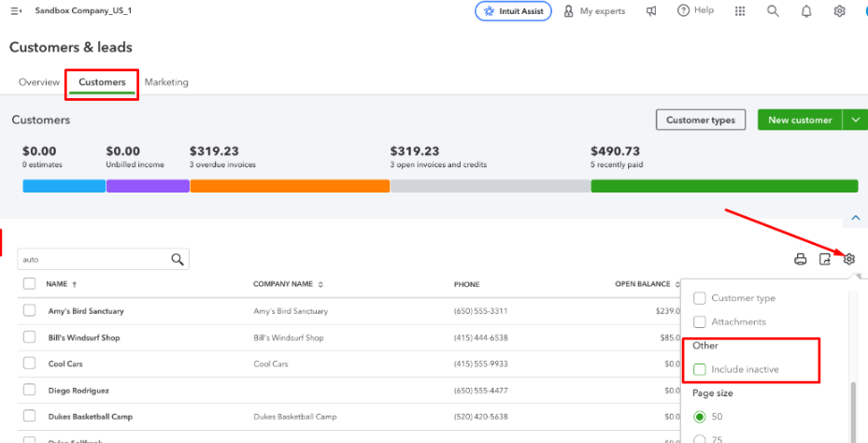Sort by the OPEN BALANCE column
This screenshot has height=443, width=868.
tap(647, 284)
